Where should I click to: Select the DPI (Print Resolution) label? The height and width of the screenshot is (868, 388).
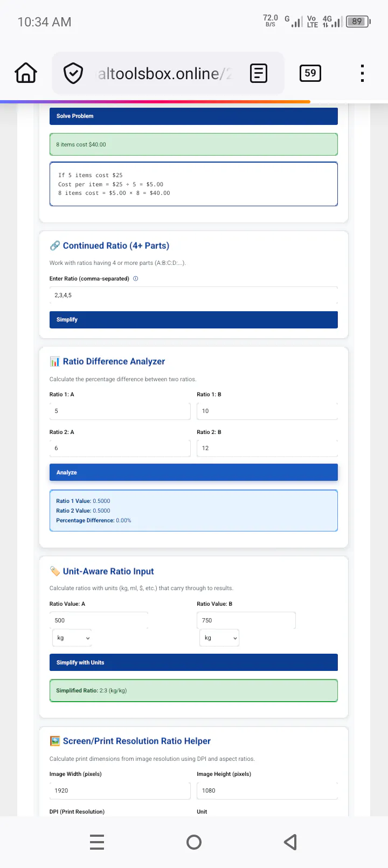click(x=77, y=811)
